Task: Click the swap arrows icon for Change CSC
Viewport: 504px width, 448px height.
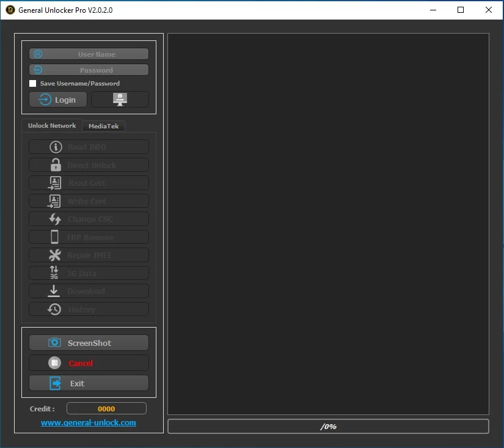Action: click(55, 219)
